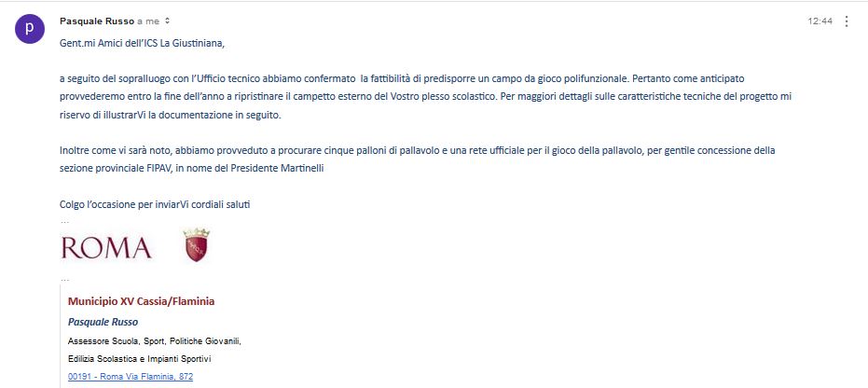868x388 pixels.
Task: Open the three-dot more options menu
Action: coord(846,21)
